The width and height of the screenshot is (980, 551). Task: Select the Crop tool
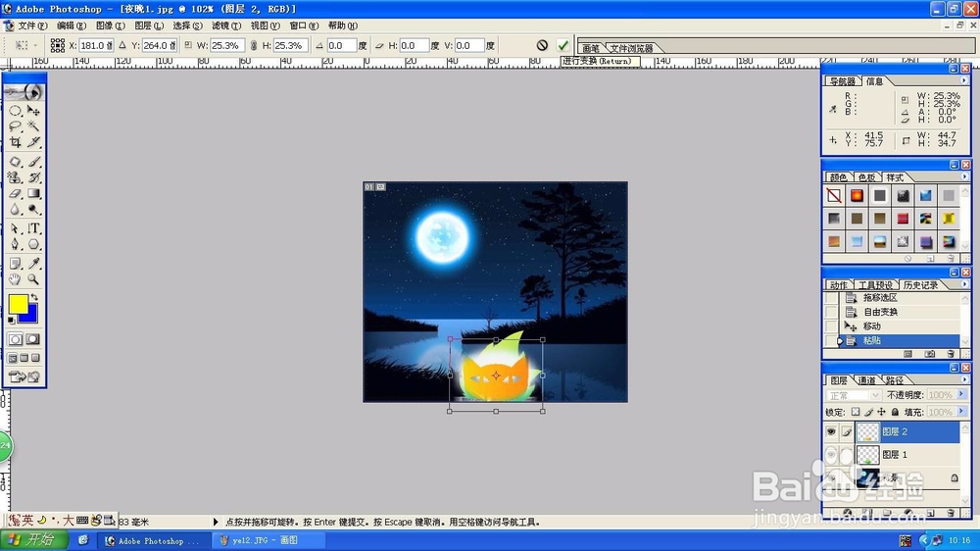pyautogui.click(x=15, y=142)
